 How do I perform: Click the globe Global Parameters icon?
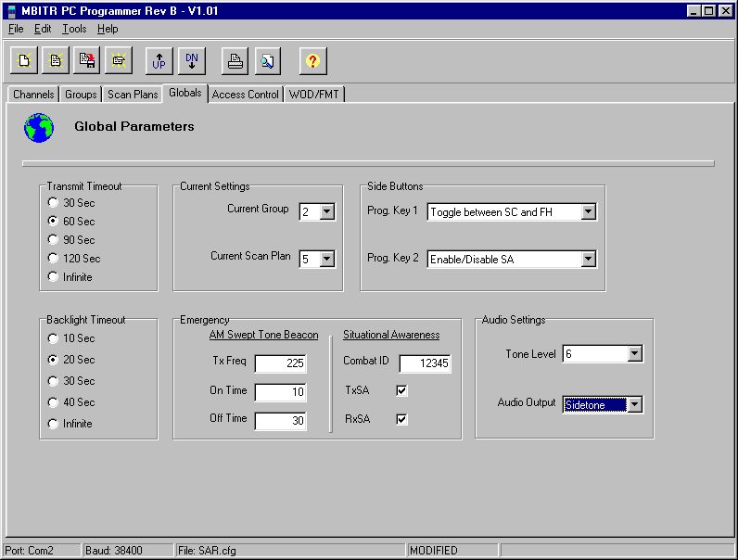click(x=39, y=127)
